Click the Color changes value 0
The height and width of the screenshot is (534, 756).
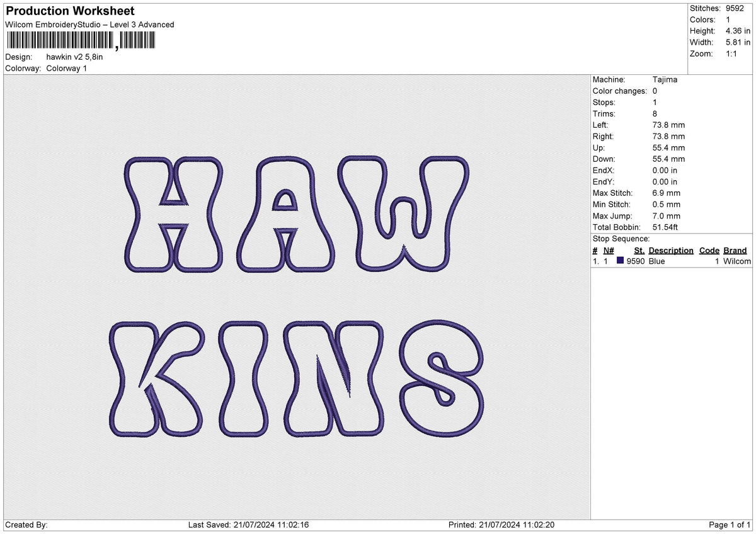click(x=656, y=91)
